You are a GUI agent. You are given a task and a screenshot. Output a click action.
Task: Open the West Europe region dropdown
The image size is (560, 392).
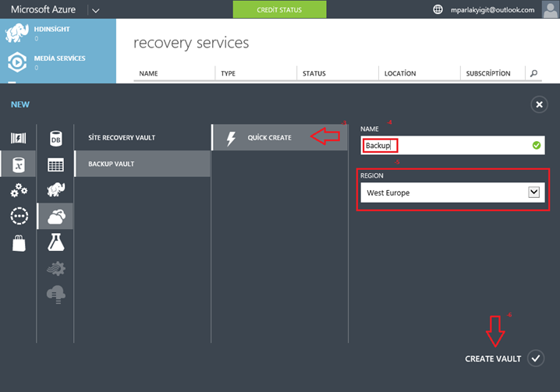(452, 192)
